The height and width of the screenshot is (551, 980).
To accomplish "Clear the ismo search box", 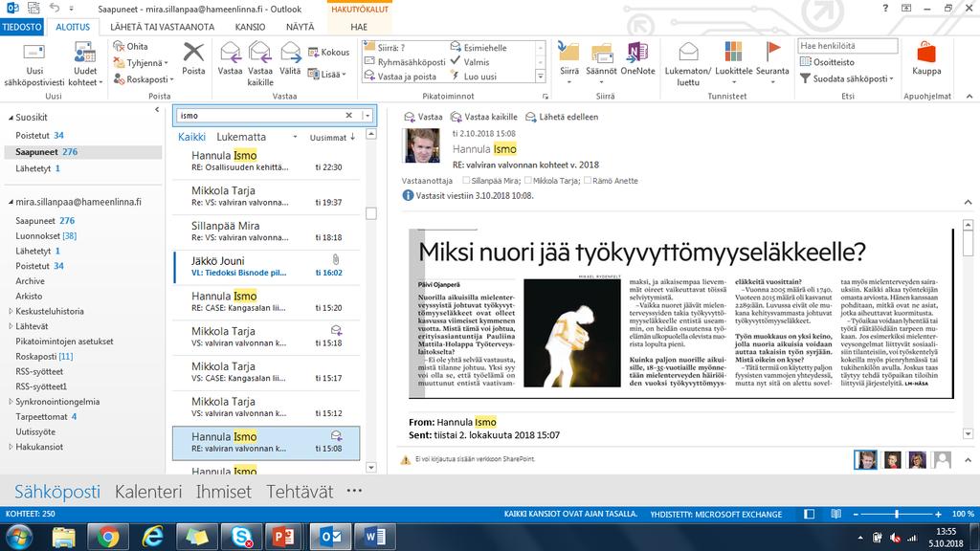I will [348, 115].
